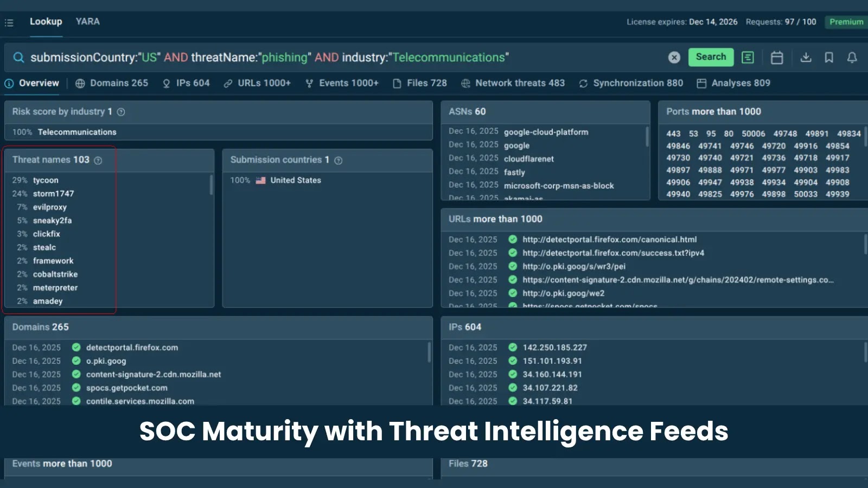Click the download export icon in the search bar
Viewport: 868px width, 488px height.
coord(806,57)
